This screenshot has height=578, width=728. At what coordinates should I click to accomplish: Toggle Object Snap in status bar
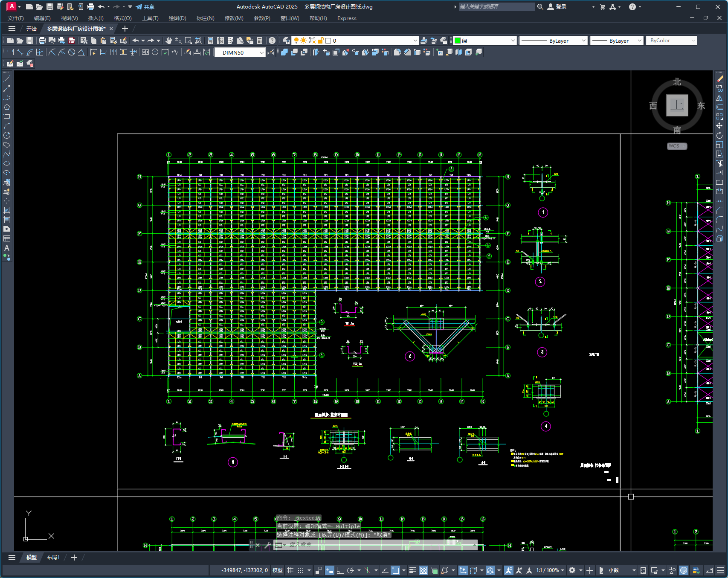[395, 570]
